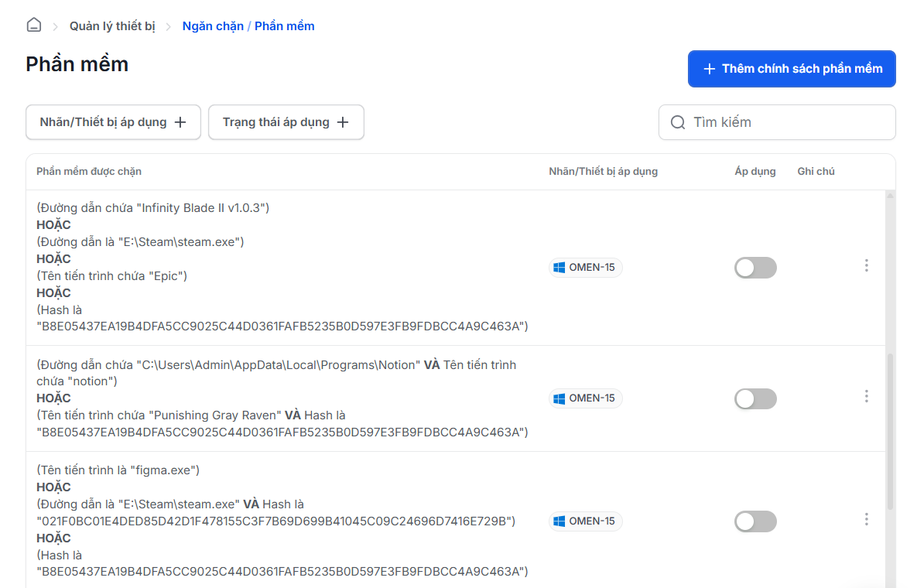Click the search magnifier icon

click(x=678, y=122)
